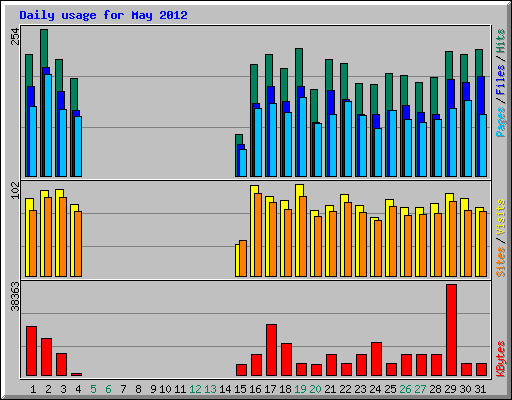Click green weekend day 20 label
This screenshot has height=400, width=512.
pos(315,389)
